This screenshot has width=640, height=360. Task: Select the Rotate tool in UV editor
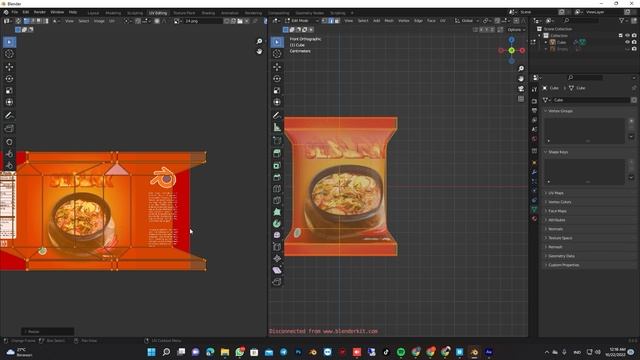9,78
